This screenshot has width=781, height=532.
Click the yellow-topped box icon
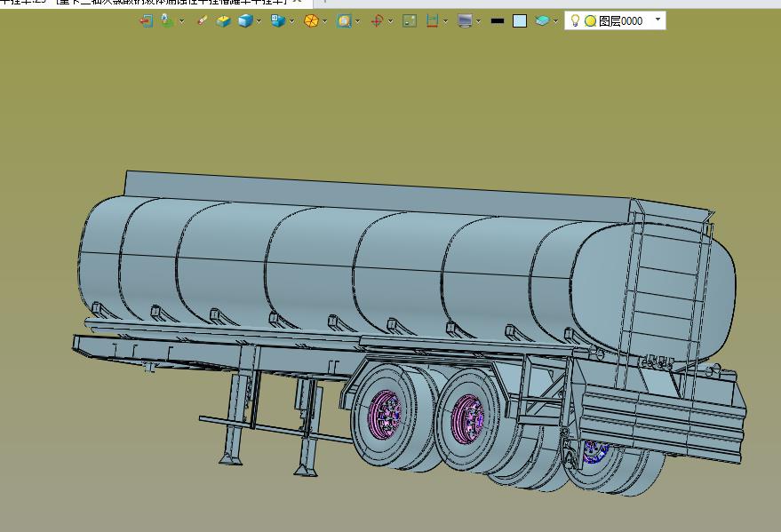(x=224, y=21)
